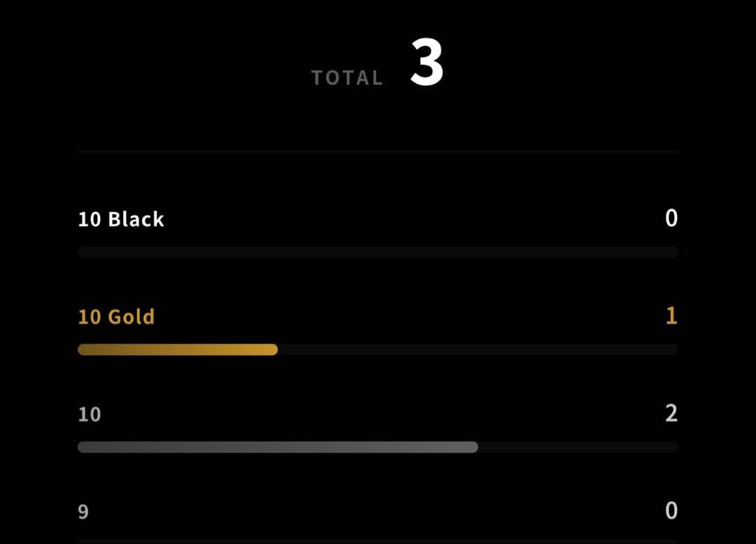Image resolution: width=756 pixels, height=544 pixels.
Task: Click the 10 Gold count of 1
Action: (671, 316)
